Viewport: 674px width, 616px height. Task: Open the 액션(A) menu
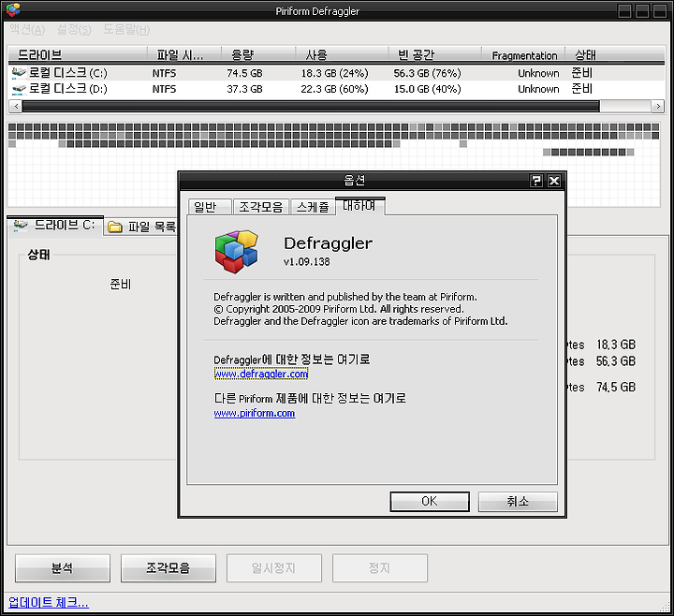click(27, 29)
